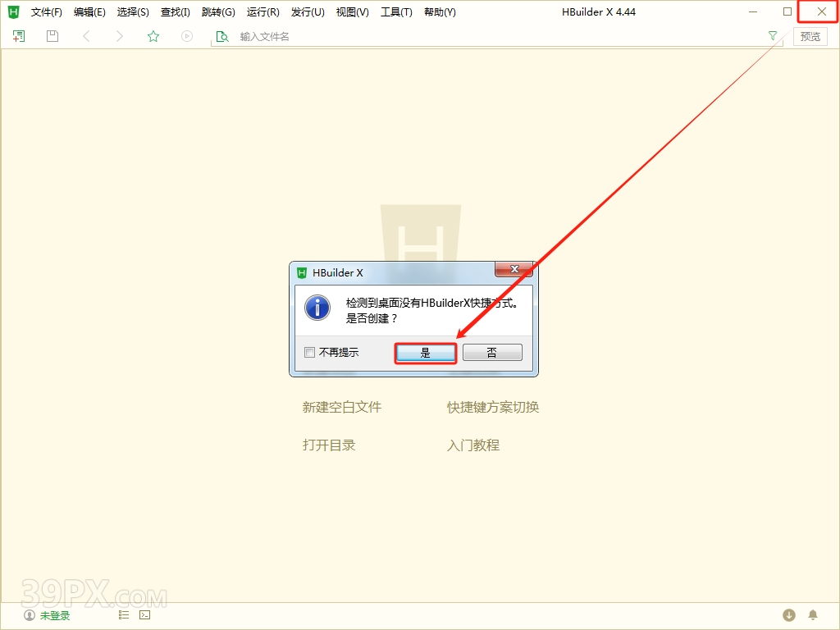Click the 打开目录 link
840x630 pixels.
[x=329, y=445]
